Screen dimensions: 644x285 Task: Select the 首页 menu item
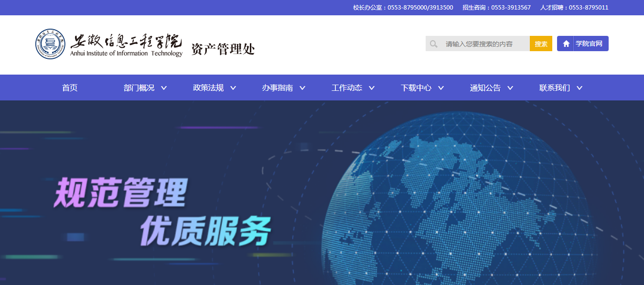point(69,88)
